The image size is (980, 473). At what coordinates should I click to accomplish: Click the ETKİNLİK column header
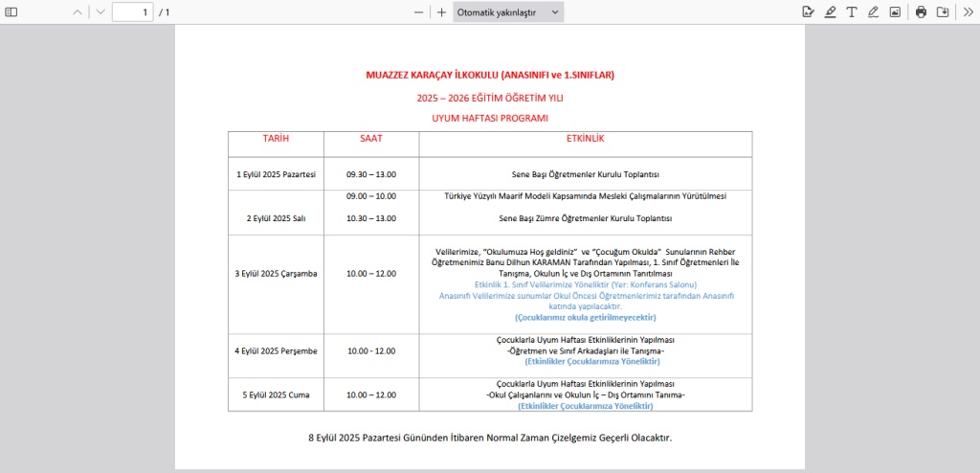click(x=585, y=139)
